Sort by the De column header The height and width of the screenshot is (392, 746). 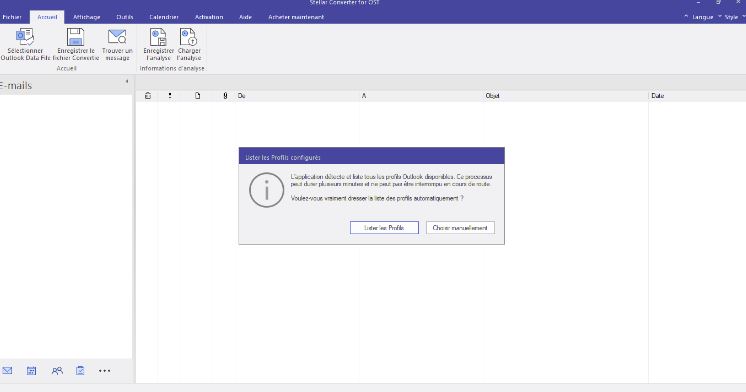[241, 96]
